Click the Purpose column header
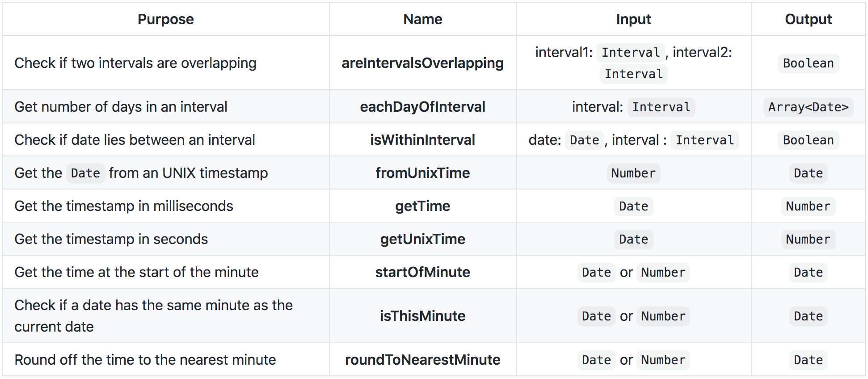The image size is (868, 379). [x=165, y=19]
